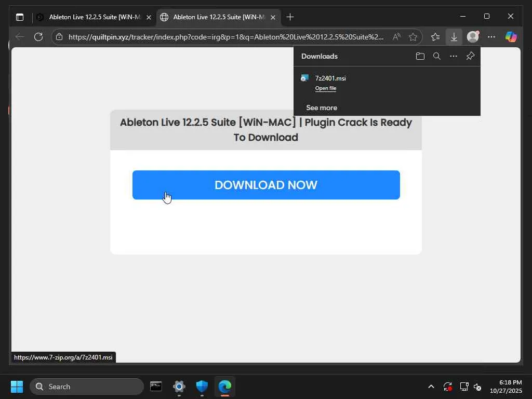Refresh the current page
The height and width of the screenshot is (399, 532).
point(38,37)
